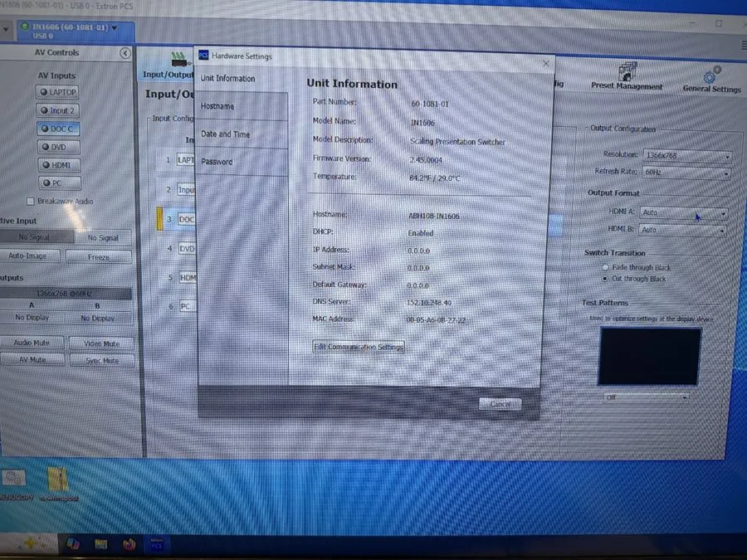Screen dimensions: 747x560
Task: Choose Fade through Black transition
Action: pos(605,267)
